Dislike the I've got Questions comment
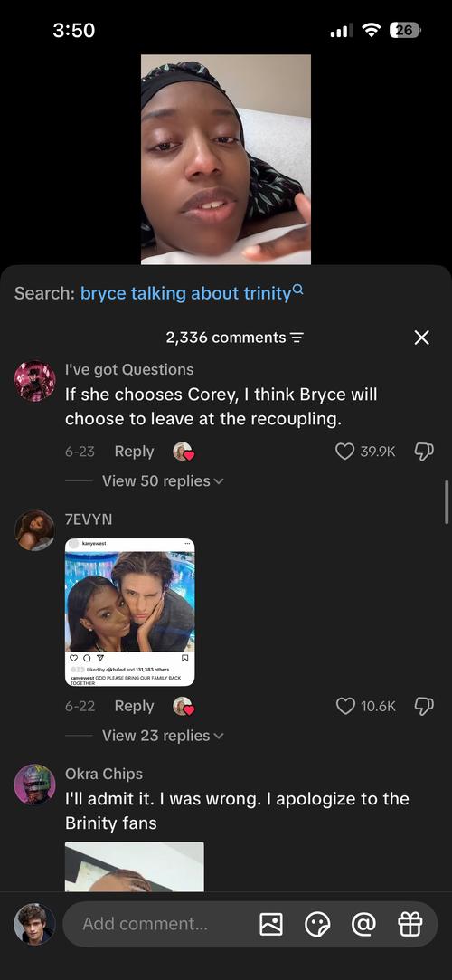The width and height of the screenshot is (452, 980). 424,452
